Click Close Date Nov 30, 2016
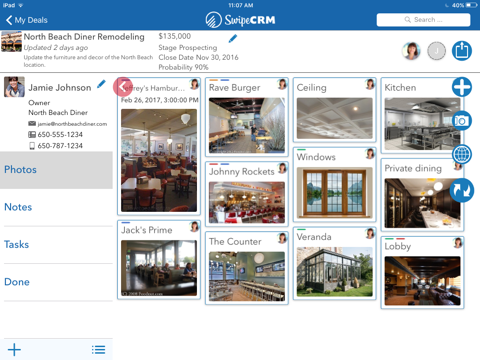The height and width of the screenshot is (360, 480). 198,57
